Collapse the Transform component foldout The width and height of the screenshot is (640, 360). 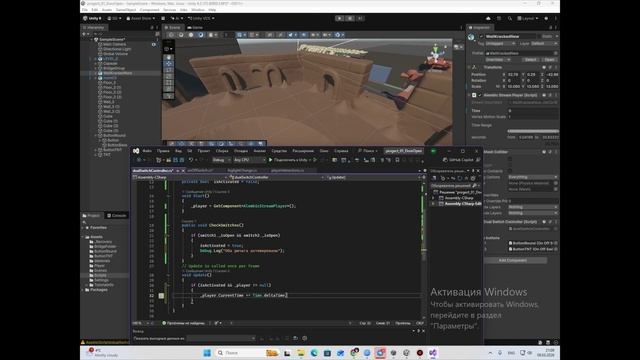[x=469, y=67]
